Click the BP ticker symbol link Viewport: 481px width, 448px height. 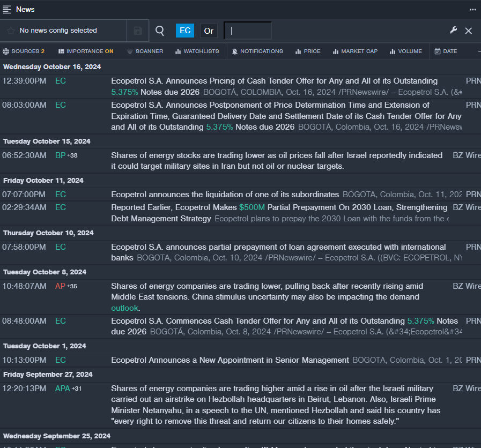click(x=60, y=155)
